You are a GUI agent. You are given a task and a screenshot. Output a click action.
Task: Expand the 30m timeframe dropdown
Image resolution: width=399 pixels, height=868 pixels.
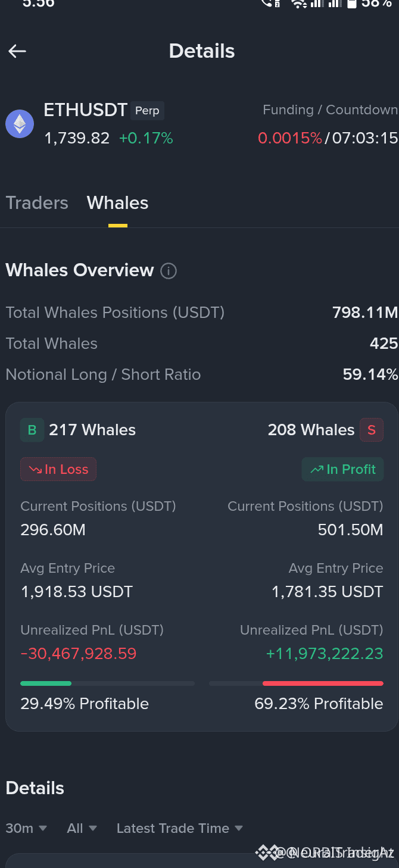[26, 828]
